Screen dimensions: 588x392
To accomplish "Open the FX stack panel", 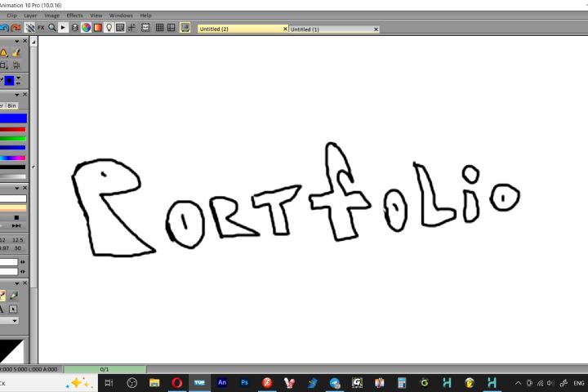I will click(41, 28).
